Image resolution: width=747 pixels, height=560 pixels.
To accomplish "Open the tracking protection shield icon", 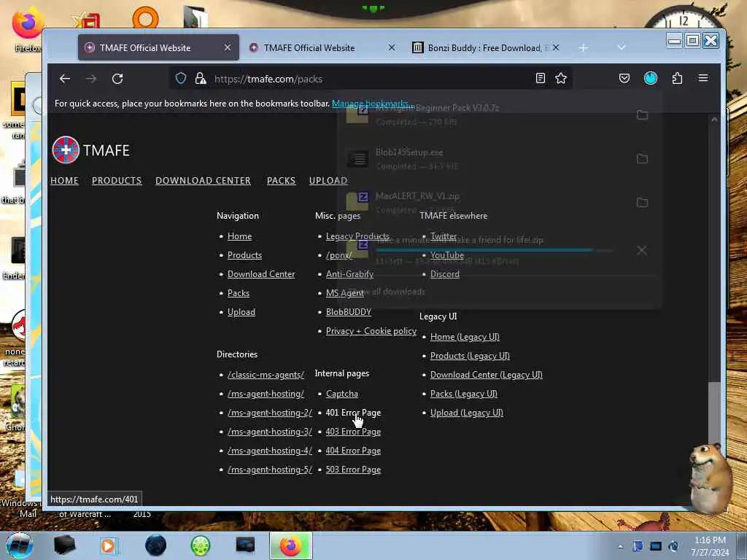I will pos(181,78).
